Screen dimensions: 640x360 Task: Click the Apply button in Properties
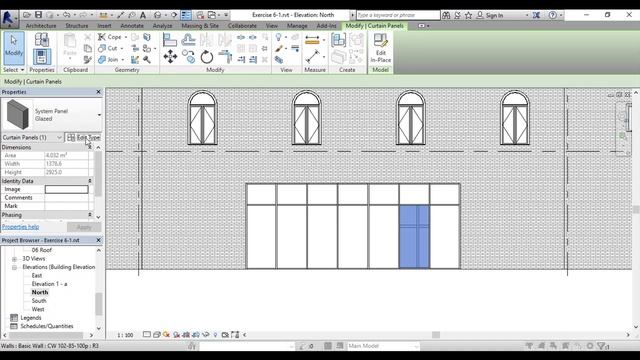coord(84,227)
